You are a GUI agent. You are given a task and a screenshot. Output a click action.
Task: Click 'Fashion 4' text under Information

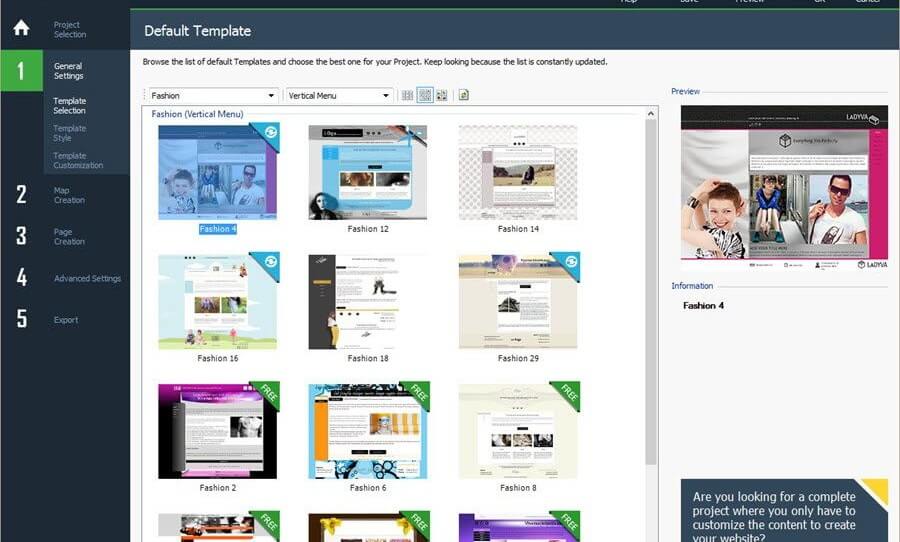703,306
